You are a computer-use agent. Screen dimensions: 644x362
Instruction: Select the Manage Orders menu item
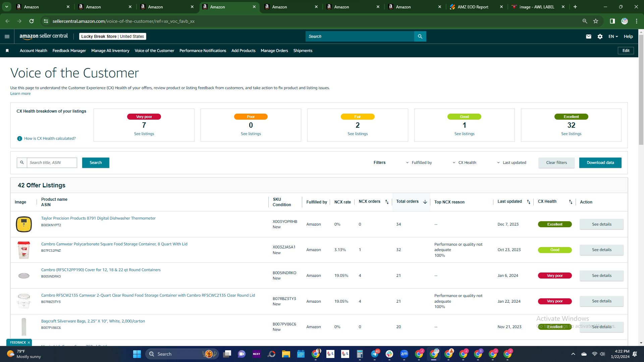pyautogui.click(x=274, y=51)
